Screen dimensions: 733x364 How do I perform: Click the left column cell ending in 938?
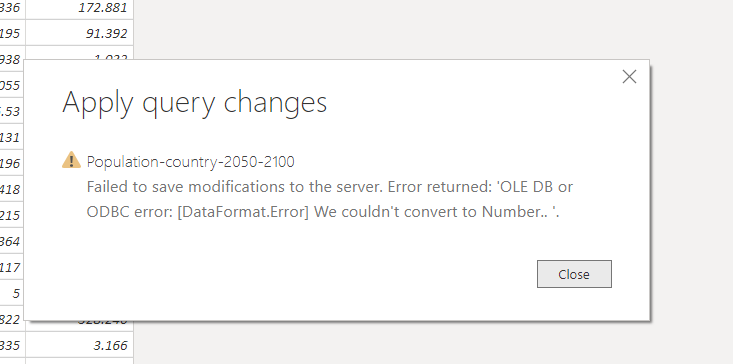(12, 59)
